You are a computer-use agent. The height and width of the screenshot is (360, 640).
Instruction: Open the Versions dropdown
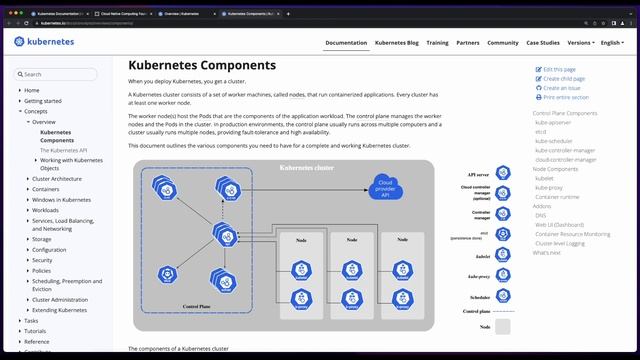[x=581, y=43]
